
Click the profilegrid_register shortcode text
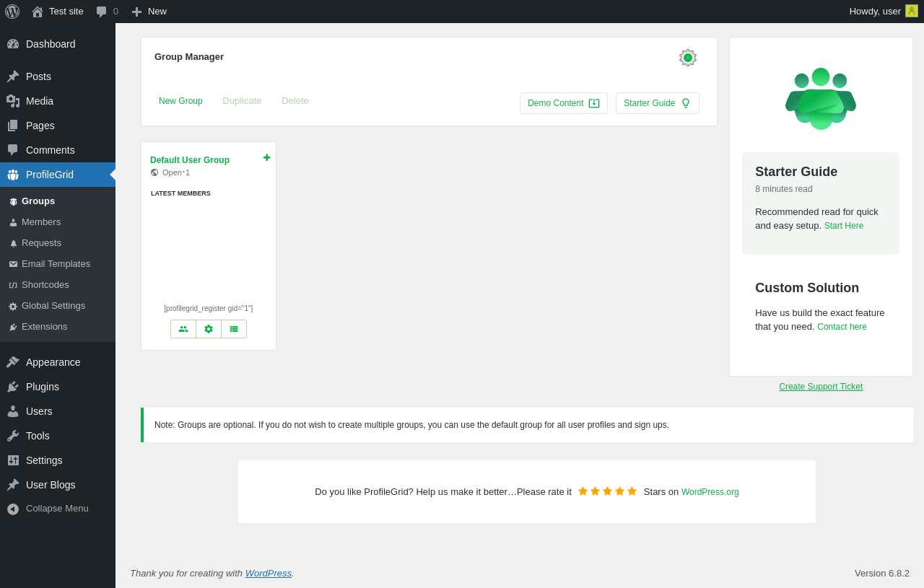209,309
